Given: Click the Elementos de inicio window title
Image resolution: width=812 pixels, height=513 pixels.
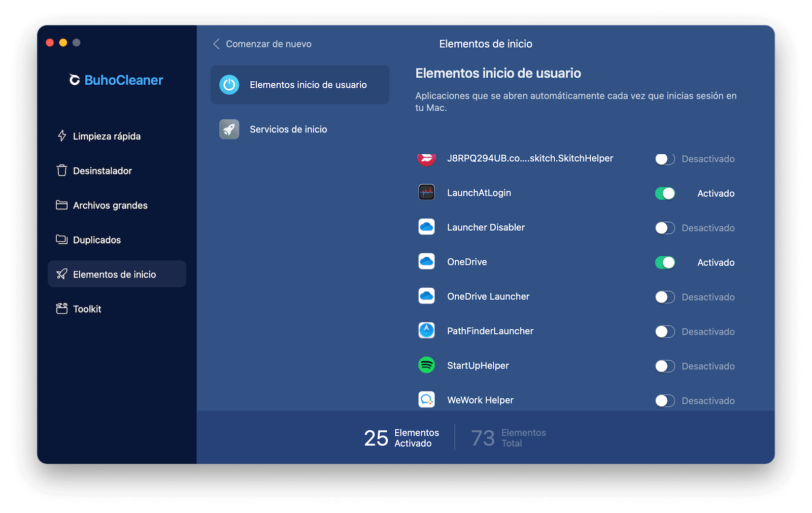Looking at the screenshot, I should click(x=486, y=44).
